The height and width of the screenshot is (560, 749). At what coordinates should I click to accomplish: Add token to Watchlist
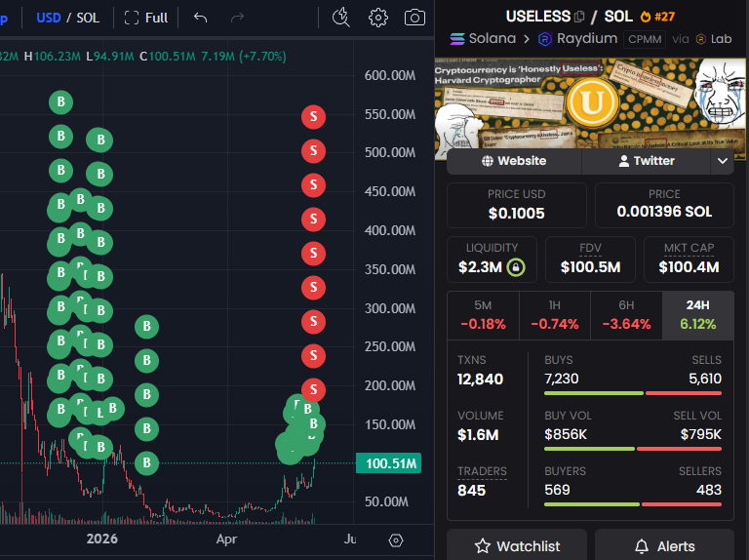[517, 545]
